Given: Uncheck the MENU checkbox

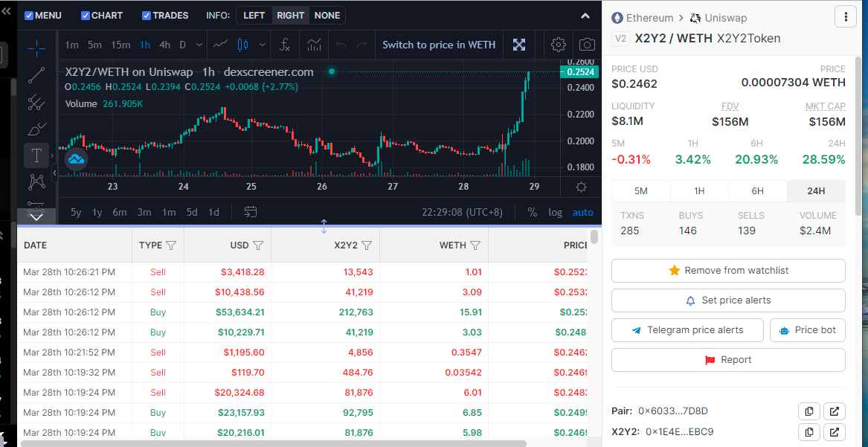Looking at the screenshot, I should click(29, 16).
